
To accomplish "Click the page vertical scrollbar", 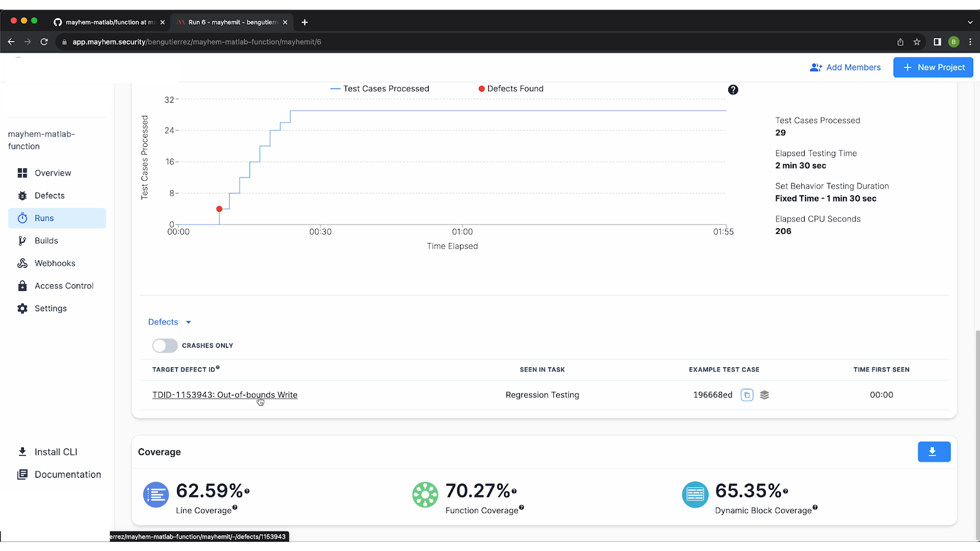I will point(977,435).
